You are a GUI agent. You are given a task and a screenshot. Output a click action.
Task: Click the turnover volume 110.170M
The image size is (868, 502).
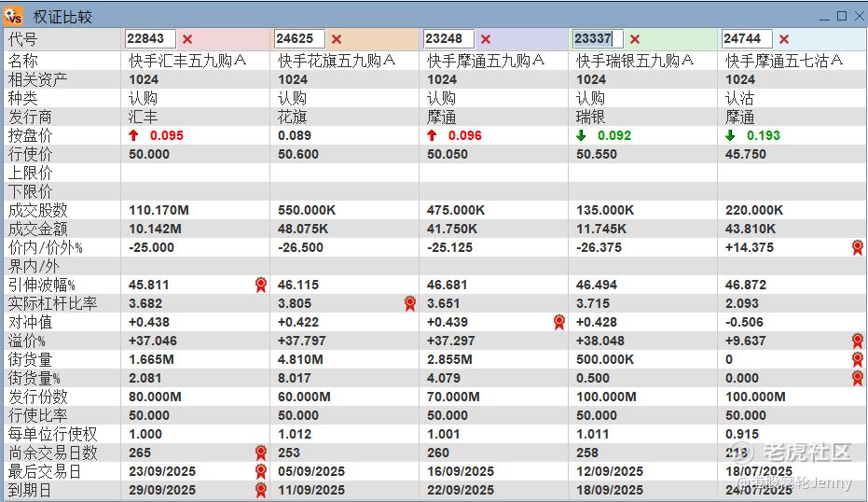[158, 210]
